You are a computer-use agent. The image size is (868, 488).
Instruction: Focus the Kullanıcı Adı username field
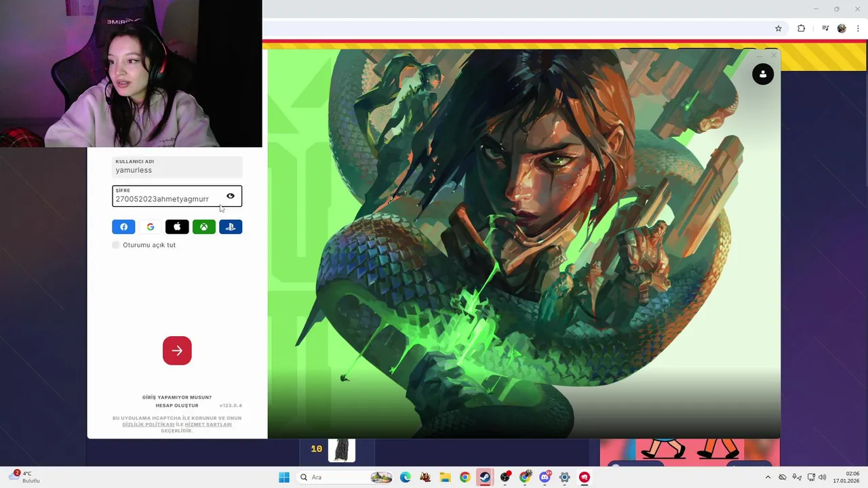[177, 167]
